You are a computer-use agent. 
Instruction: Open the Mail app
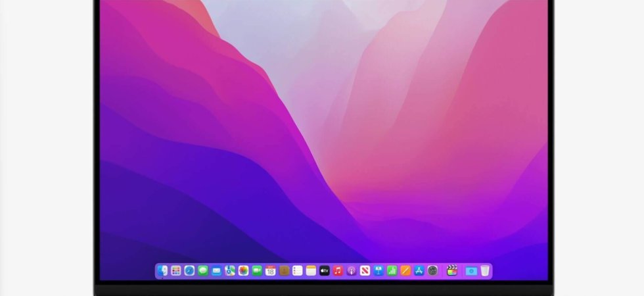point(216,270)
